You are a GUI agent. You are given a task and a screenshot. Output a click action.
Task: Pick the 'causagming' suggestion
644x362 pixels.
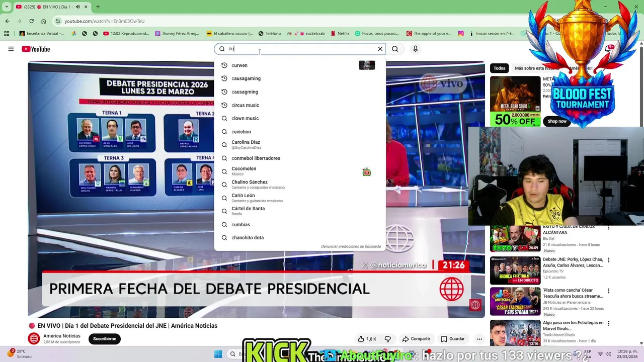pyautogui.click(x=300, y=92)
